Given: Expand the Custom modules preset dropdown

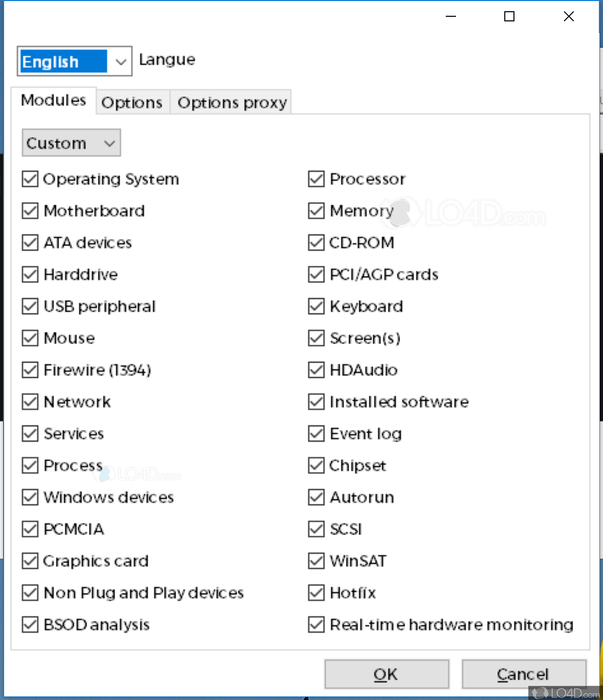Looking at the screenshot, I should [x=71, y=143].
